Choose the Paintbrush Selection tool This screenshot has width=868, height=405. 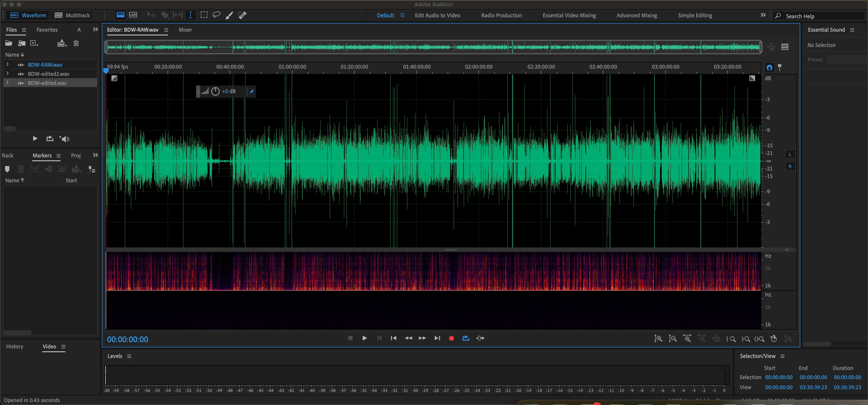pos(229,15)
